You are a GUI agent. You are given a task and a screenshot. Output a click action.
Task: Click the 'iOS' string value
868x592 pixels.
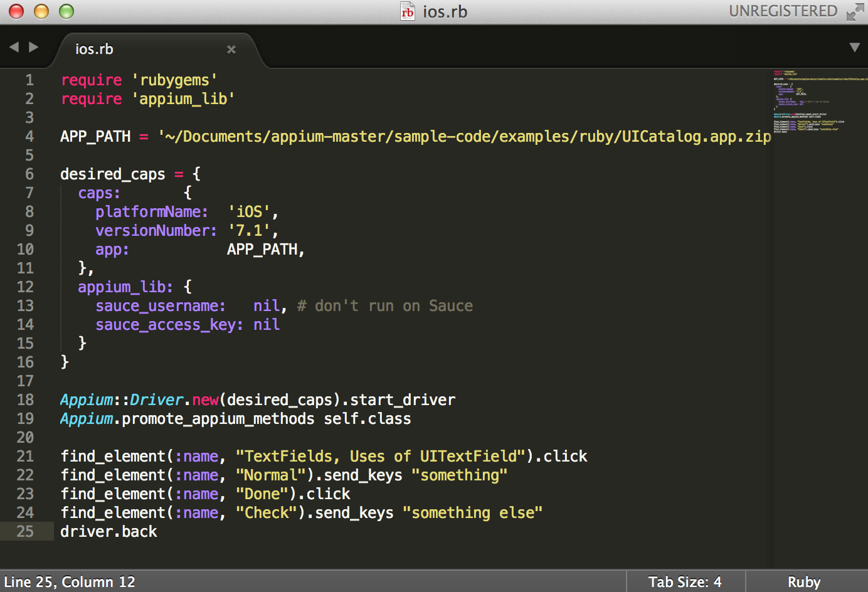(249, 212)
